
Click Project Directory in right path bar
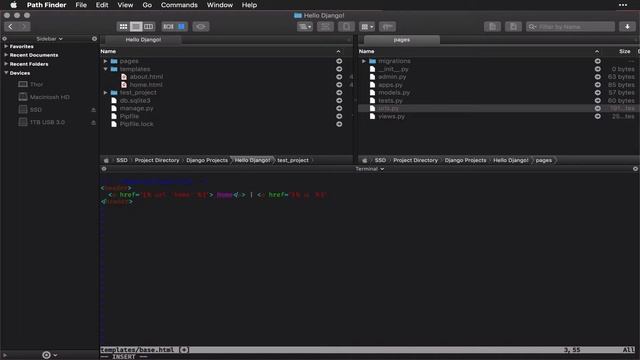(415, 160)
